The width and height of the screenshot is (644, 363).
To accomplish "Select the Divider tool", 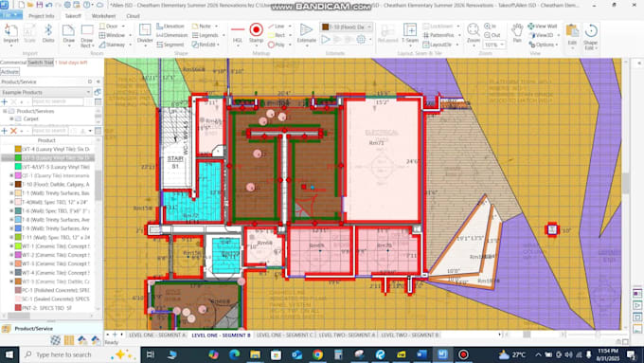I will [145, 34].
